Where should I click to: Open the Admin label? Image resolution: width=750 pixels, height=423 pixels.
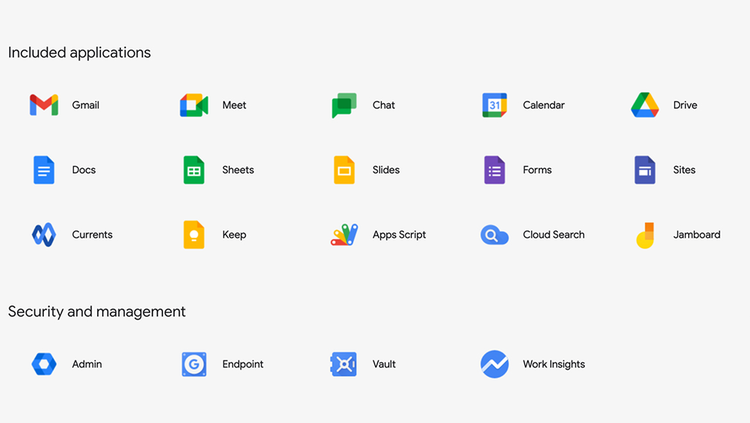tap(87, 364)
